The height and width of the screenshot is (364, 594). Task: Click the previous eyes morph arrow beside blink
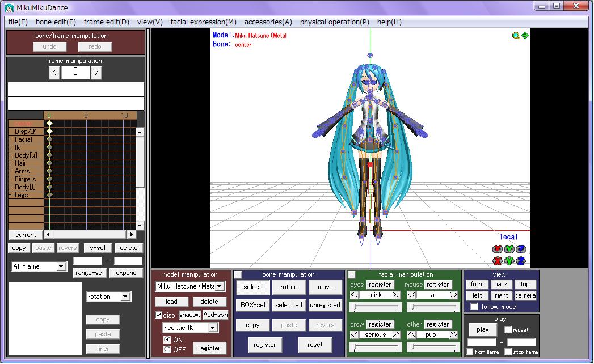tap(354, 295)
